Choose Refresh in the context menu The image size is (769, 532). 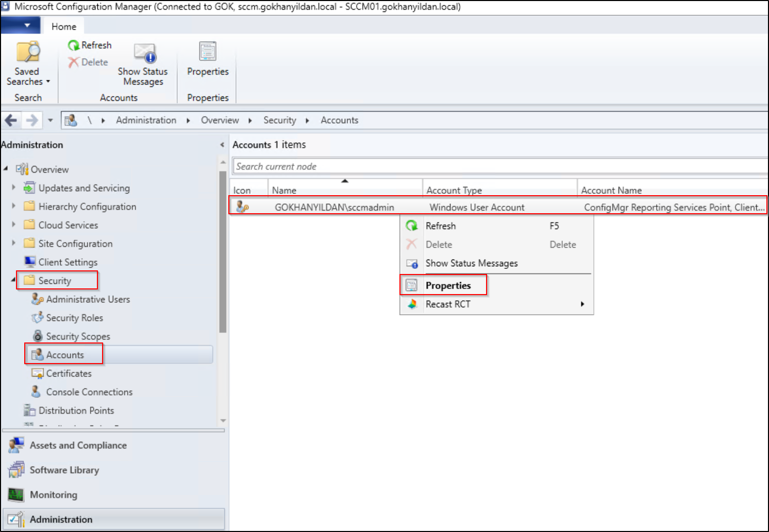click(497, 226)
